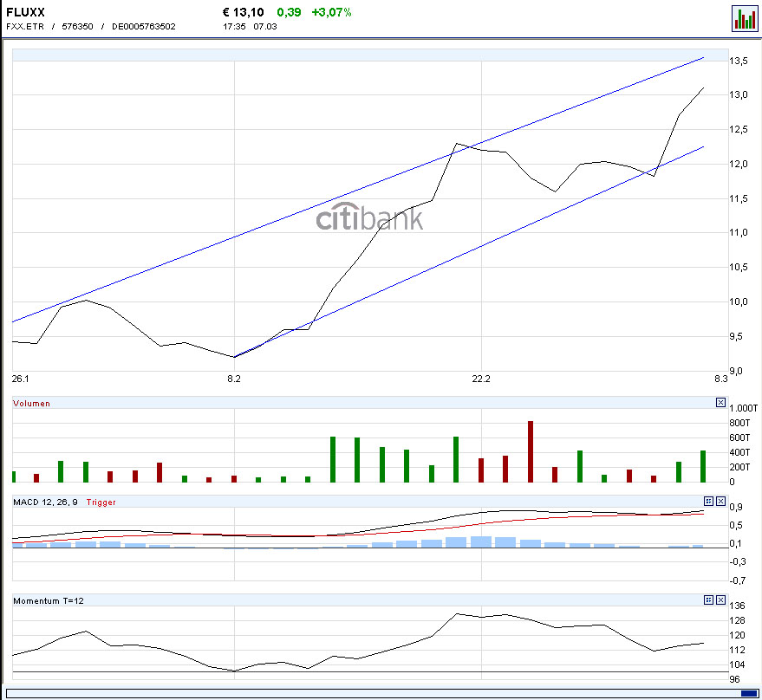
Task: Click the 112 momentum axis label
Action: coord(737,650)
